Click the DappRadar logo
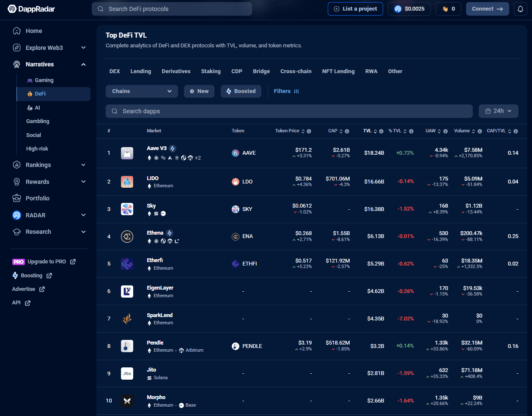 31,9
